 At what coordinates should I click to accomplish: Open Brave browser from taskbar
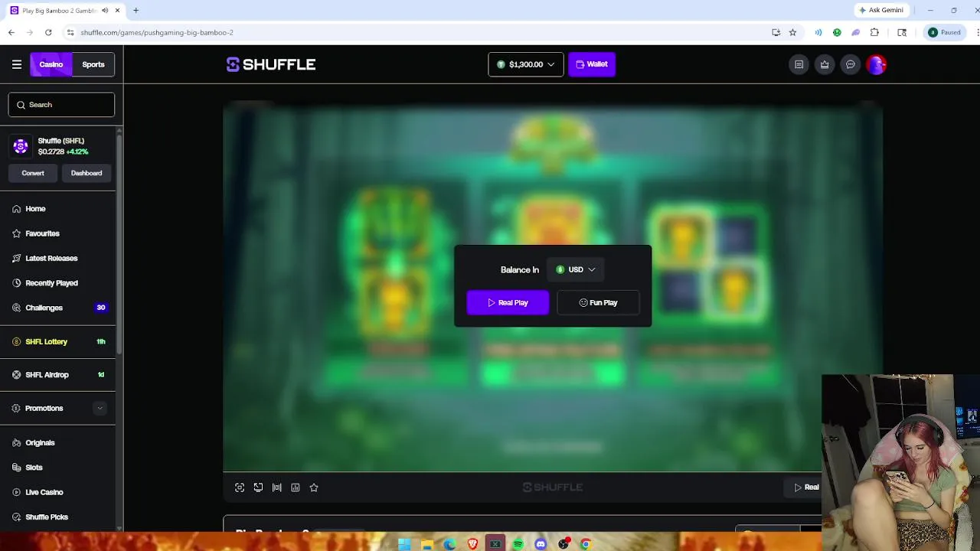(x=472, y=544)
